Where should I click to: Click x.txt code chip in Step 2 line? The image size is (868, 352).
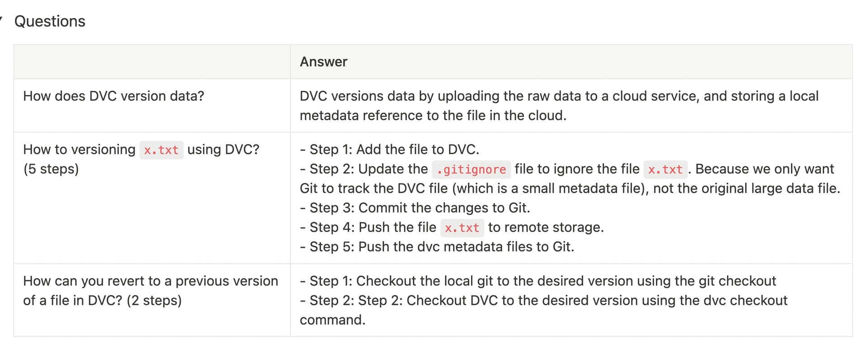(665, 169)
